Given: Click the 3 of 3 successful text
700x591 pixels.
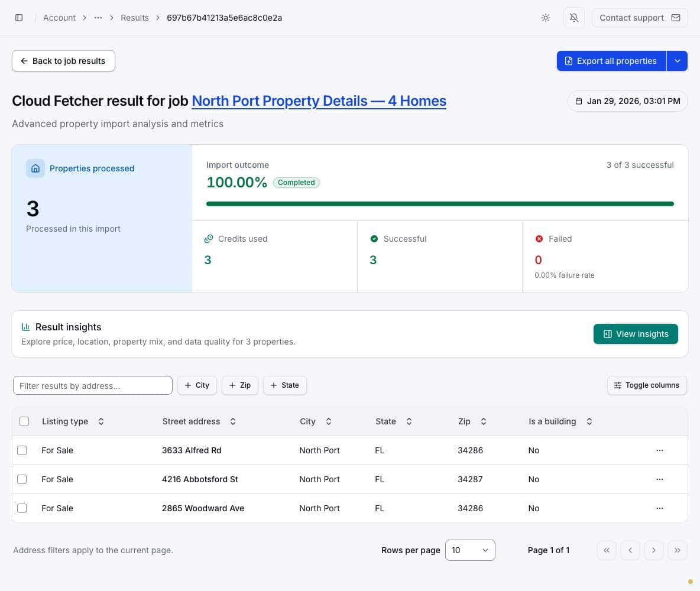Looking at the screenshot, I should point(640,165).
